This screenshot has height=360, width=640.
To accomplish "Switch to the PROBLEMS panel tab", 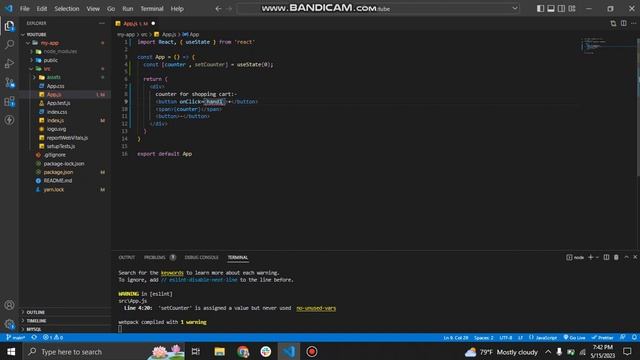I will coord(155,258).
